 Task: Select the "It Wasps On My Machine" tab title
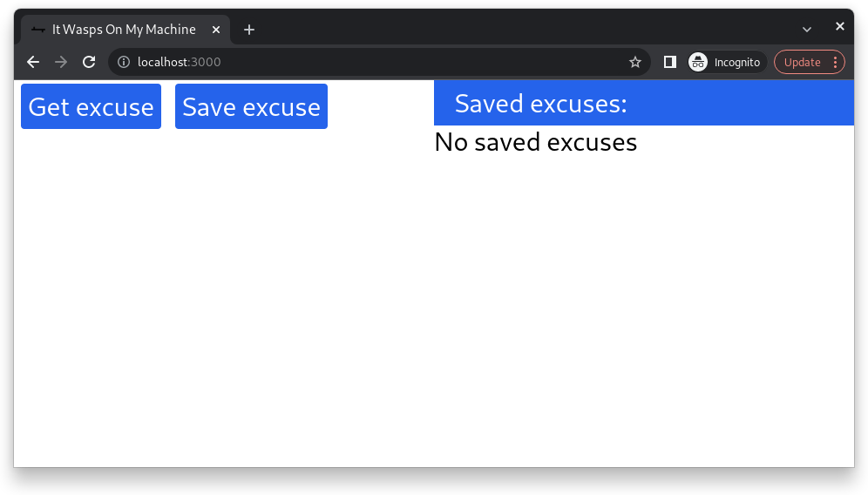(x=124, y=30)
